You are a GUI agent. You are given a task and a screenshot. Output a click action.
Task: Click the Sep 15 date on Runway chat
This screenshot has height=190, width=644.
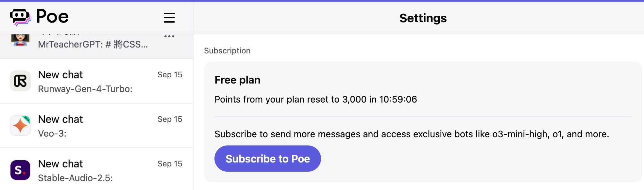[170, 75]
